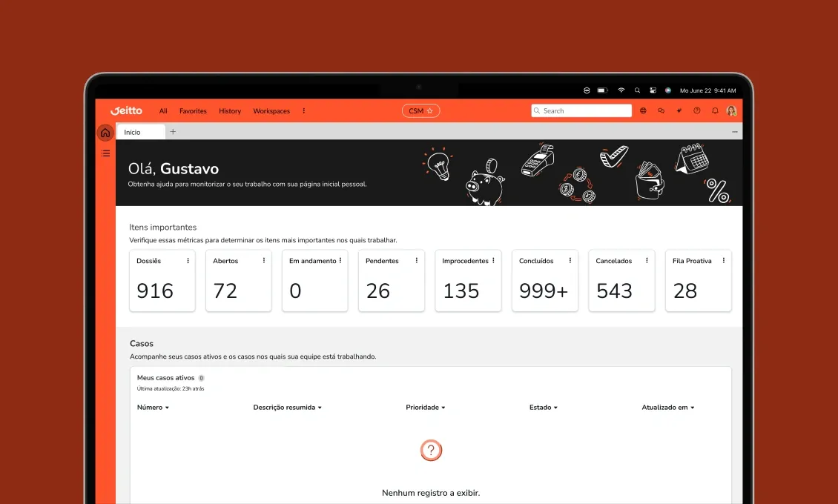
Task: Sort by the Número column dropdown
Action: tap(153, 408)
